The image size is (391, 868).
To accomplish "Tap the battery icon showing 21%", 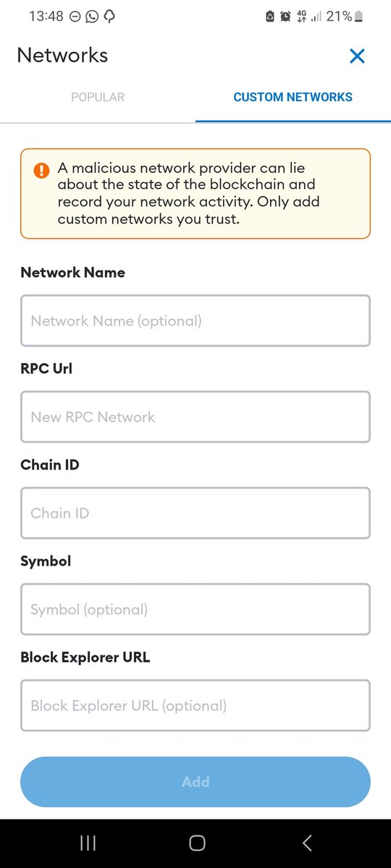I will (x=360, y=16).
